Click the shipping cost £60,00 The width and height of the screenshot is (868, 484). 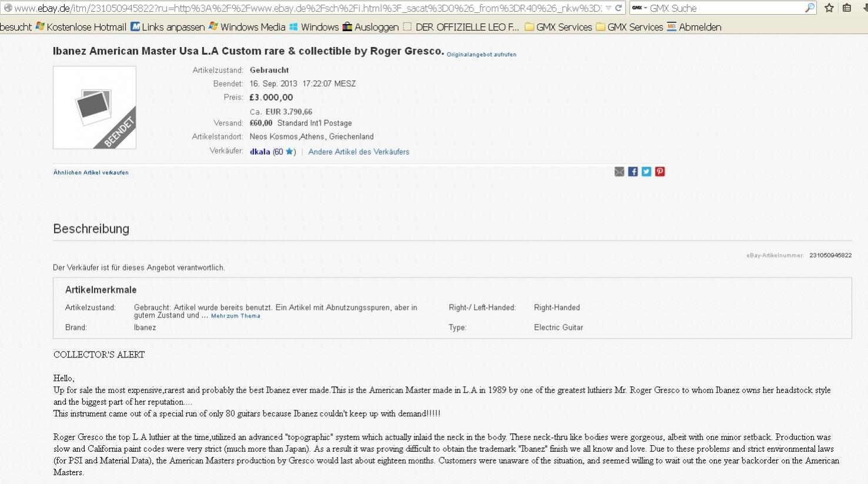[x=261, y=123]
